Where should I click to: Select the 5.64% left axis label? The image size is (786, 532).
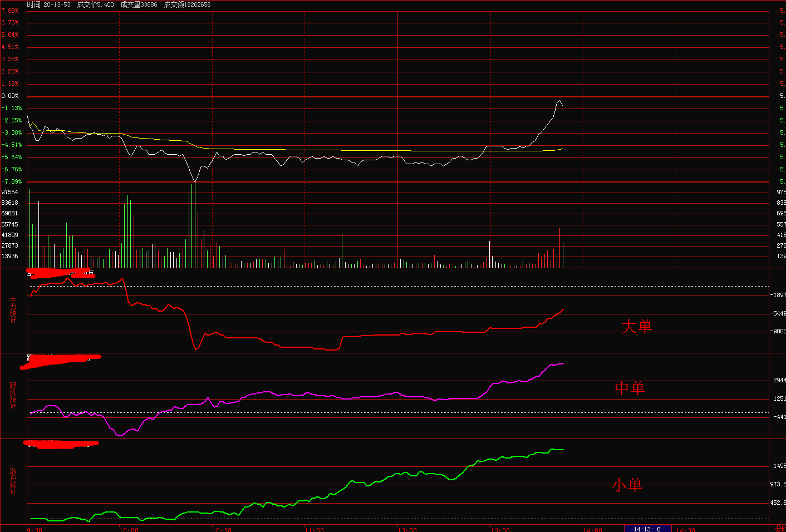[x=10, y=35]
